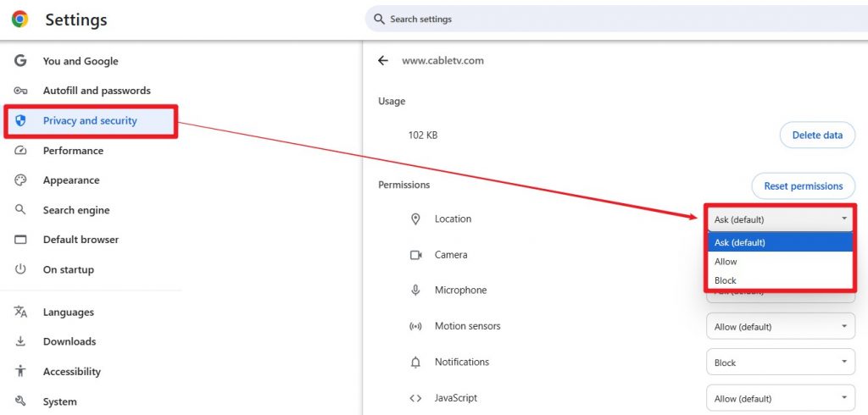The image size is (868, 415).
Task: Open Notifications permission dropdown
Action: (781, 362)
